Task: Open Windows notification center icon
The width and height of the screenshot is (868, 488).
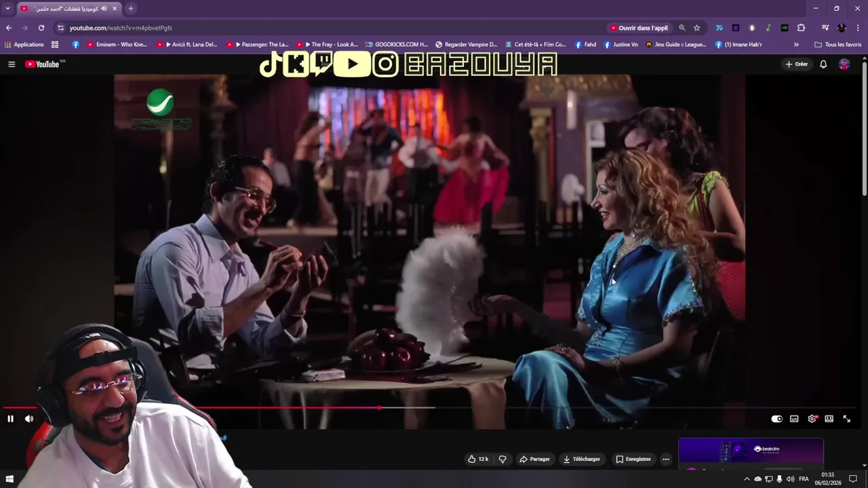Action: click(853, 479)
